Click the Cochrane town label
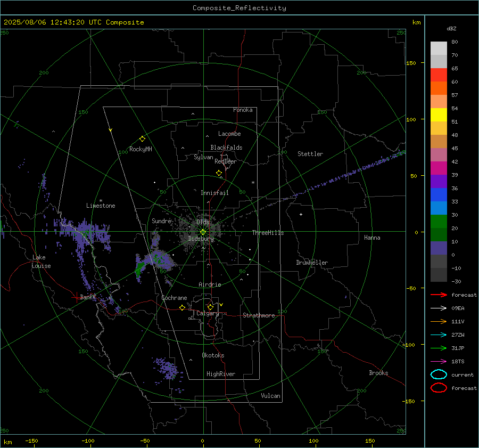Image resolution: width=479 pixels, height=448 pixels. pos(174,298)
